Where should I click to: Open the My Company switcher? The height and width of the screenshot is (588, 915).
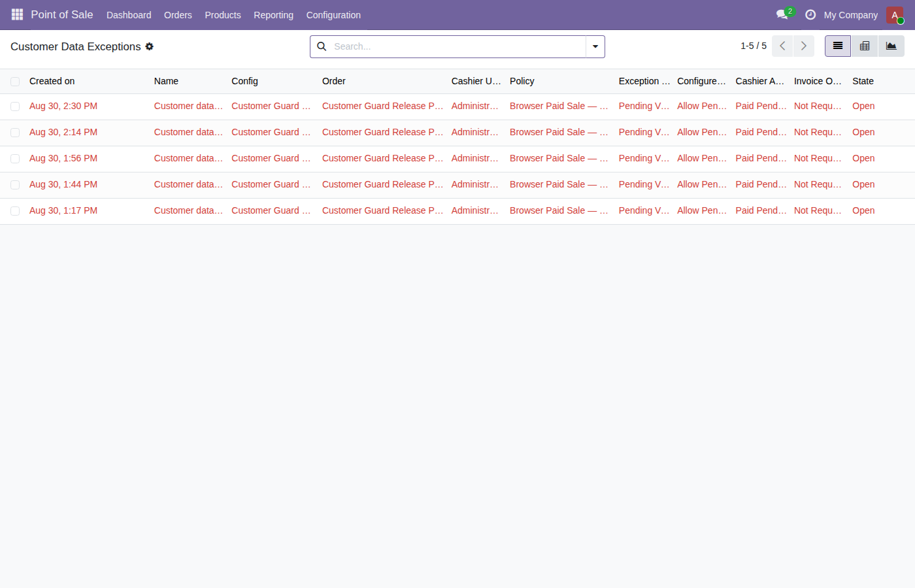pos(850,15)
